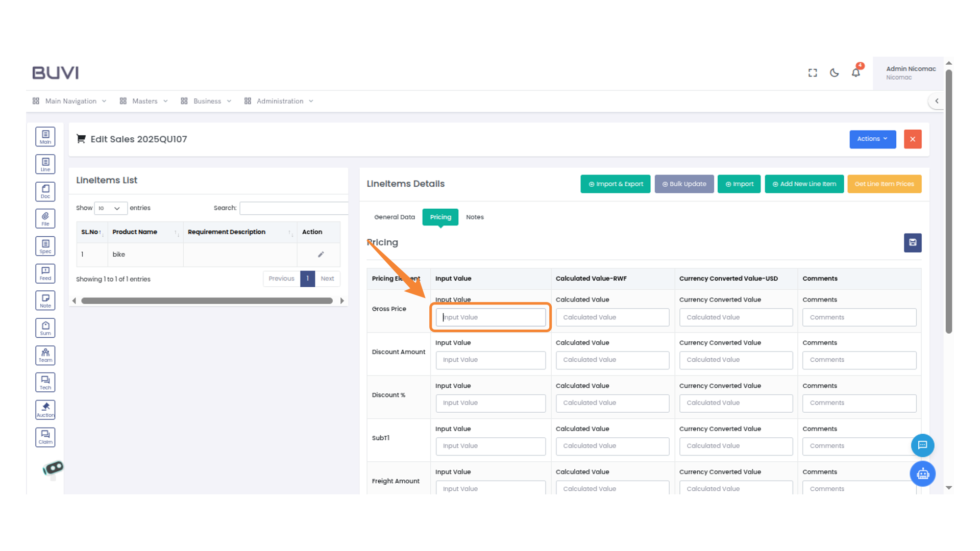
Task: Click the Add New Line Item button
Action: coord(804,184)
